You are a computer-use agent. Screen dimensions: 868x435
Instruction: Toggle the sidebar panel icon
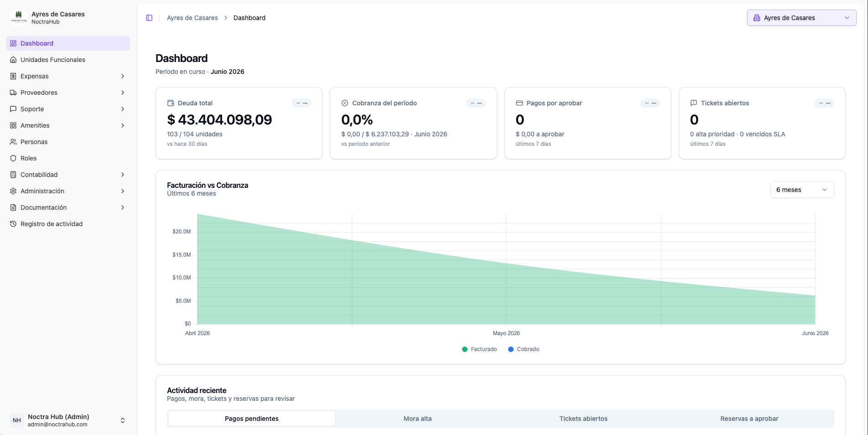[x=149, y=18]
